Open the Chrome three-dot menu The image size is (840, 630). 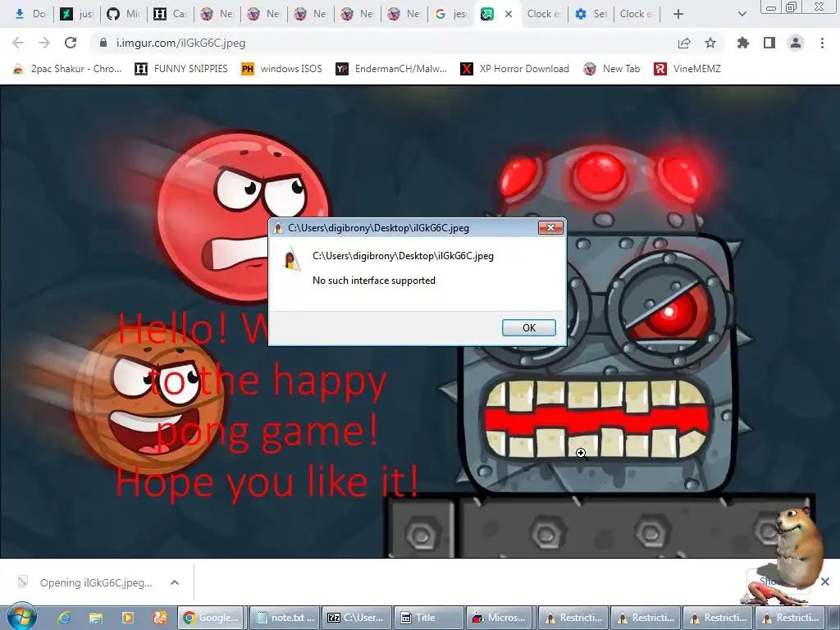pyautogui.click(x=822, y=43)
